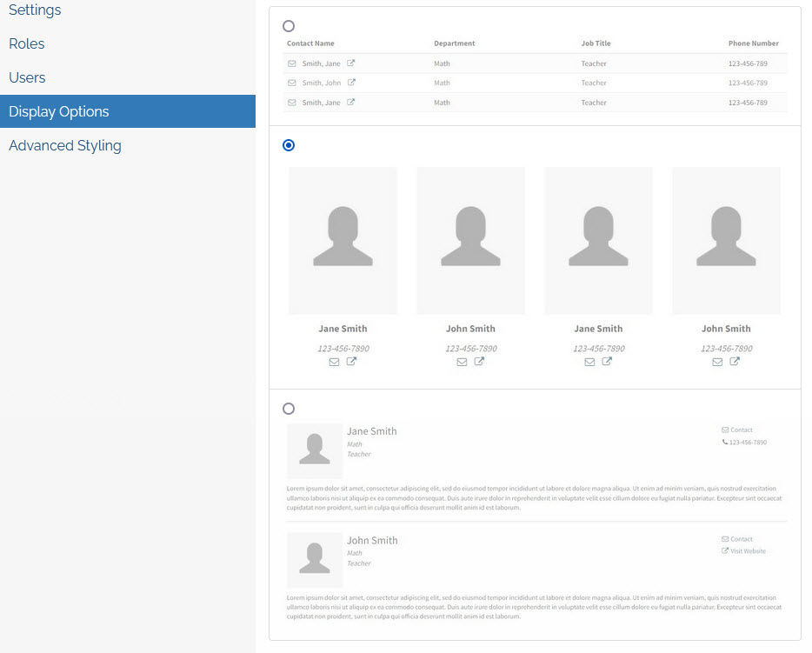Select the table layout radio button
This screenshot has height=653, width=812.
click(288, 26)
